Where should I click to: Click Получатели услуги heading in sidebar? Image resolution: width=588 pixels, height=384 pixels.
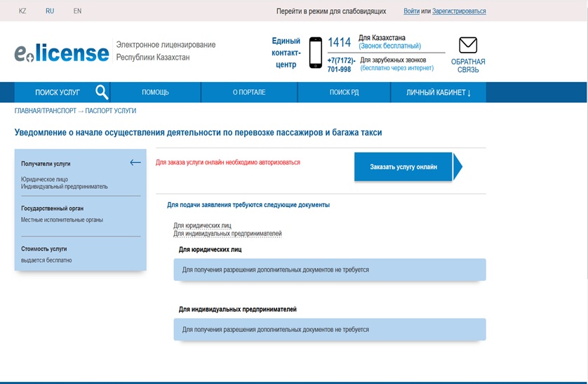tap(46, 164)
